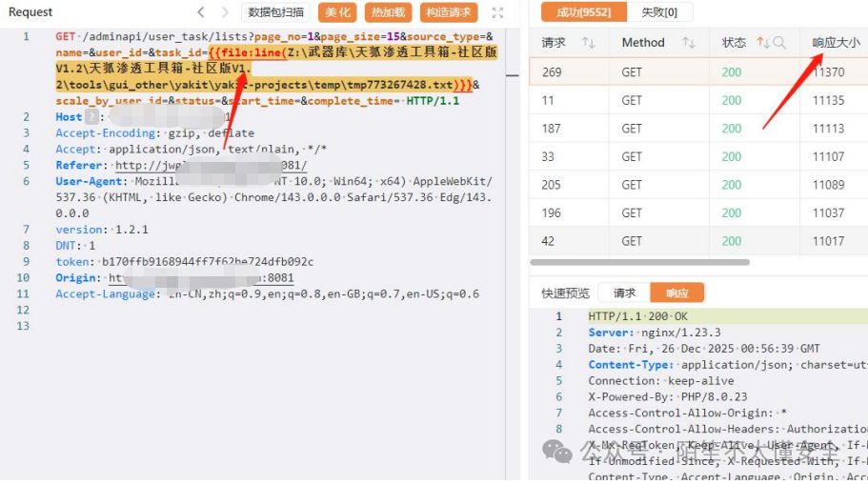This screenshot has width=868, height=485.
Task: Click the DNT: 1 header line
Action: [x=75, y=245]
